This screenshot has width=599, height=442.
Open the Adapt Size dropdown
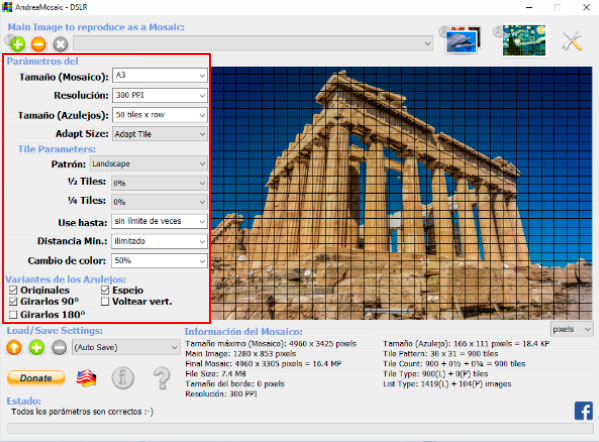point(160,134)
